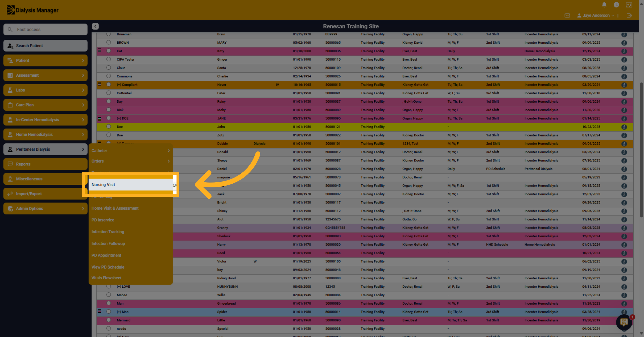
Task: Expand the In-Center Hemodialysis menu
Action: click(45, 120)
